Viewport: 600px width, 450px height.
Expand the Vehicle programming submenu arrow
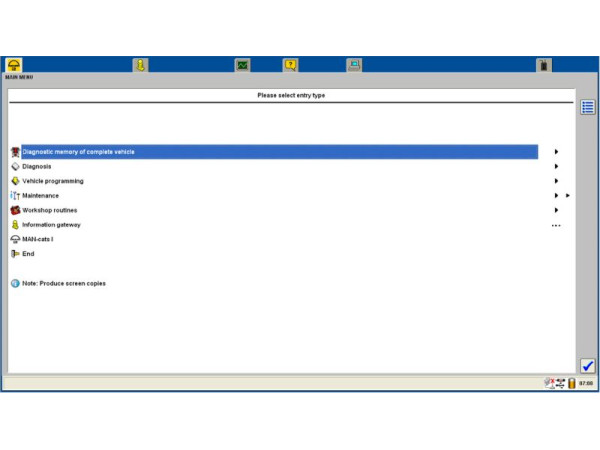point(556,181)
